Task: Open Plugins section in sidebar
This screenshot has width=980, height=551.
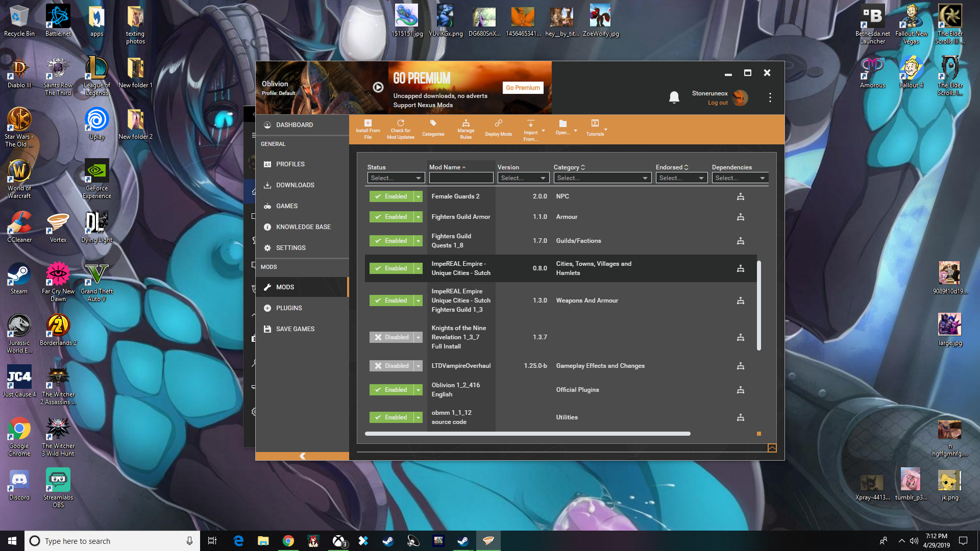Action: tap(302, 308)
